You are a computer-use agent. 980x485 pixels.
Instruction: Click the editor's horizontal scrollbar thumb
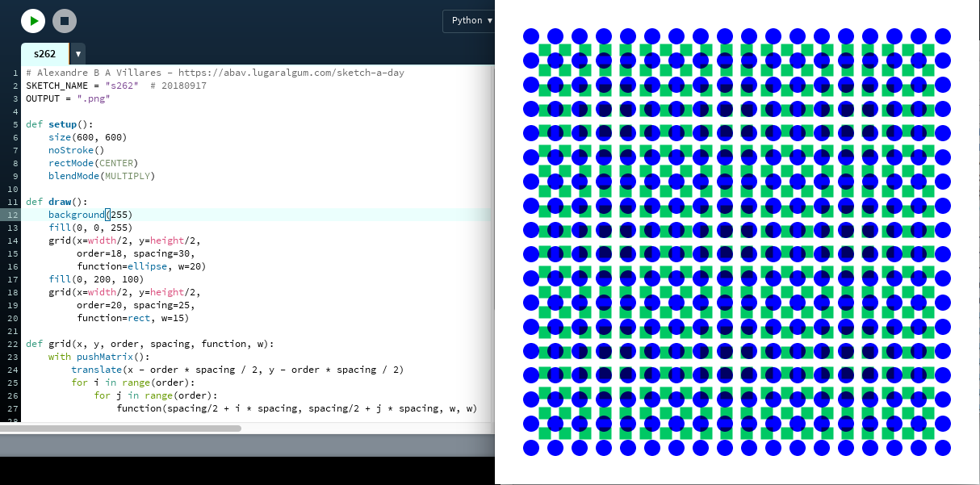[x=121, y=428]
